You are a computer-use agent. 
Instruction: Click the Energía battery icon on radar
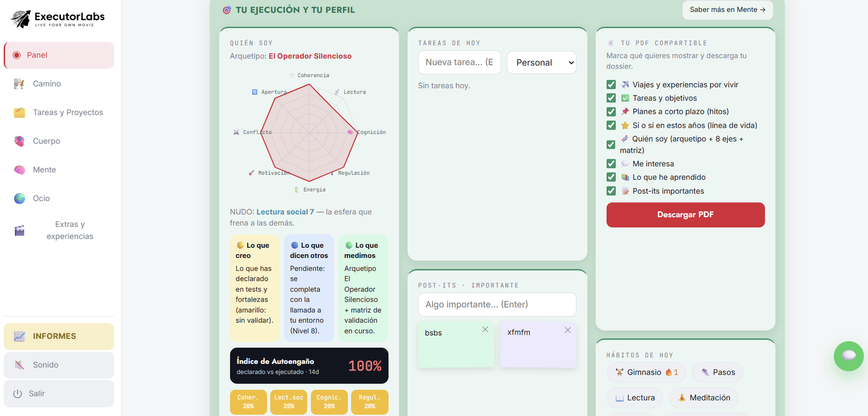pyautogui.click(x=296, y=190)
